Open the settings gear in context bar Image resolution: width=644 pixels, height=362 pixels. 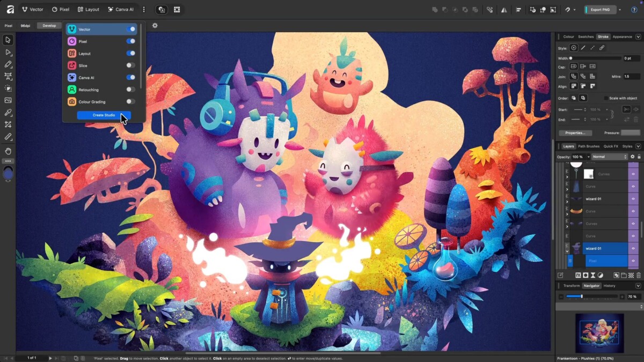[155, 25]
